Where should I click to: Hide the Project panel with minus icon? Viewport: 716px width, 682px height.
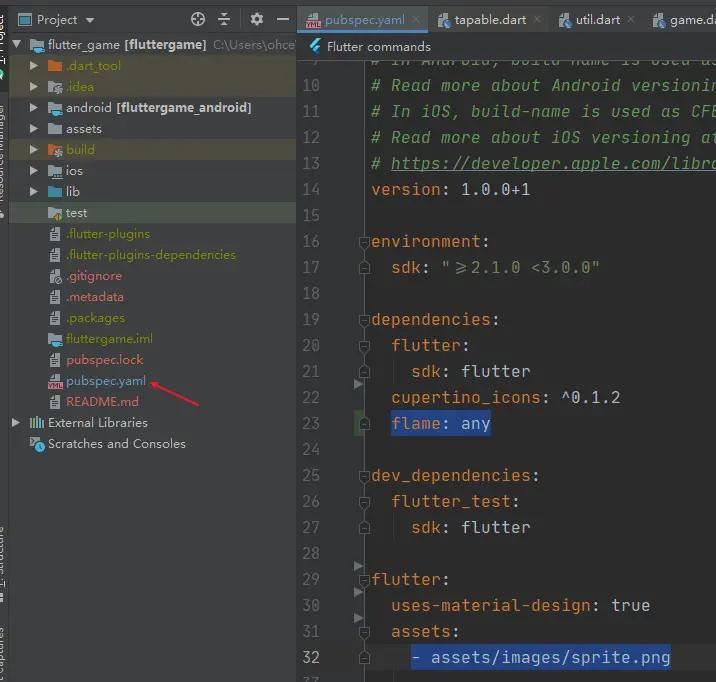[281, 19]
